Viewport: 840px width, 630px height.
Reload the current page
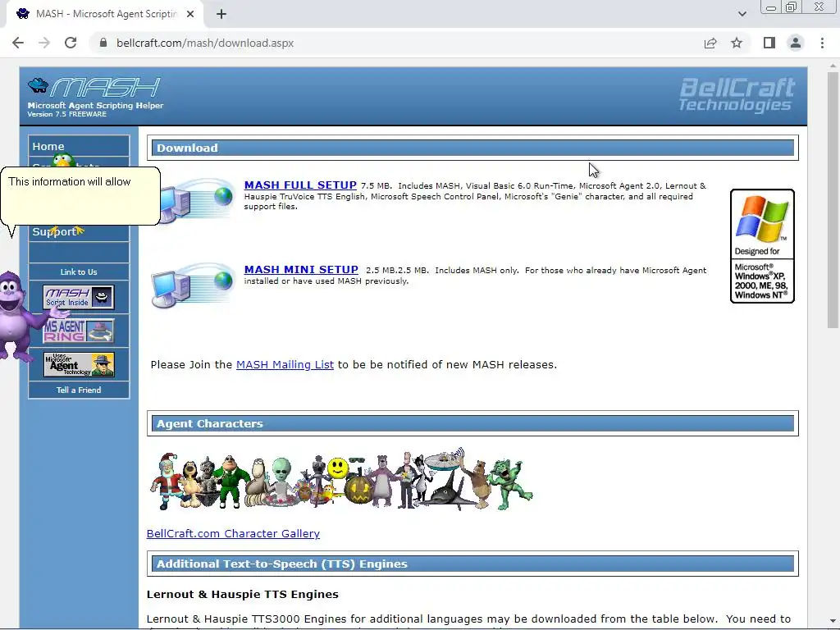(x=71, y=43)
